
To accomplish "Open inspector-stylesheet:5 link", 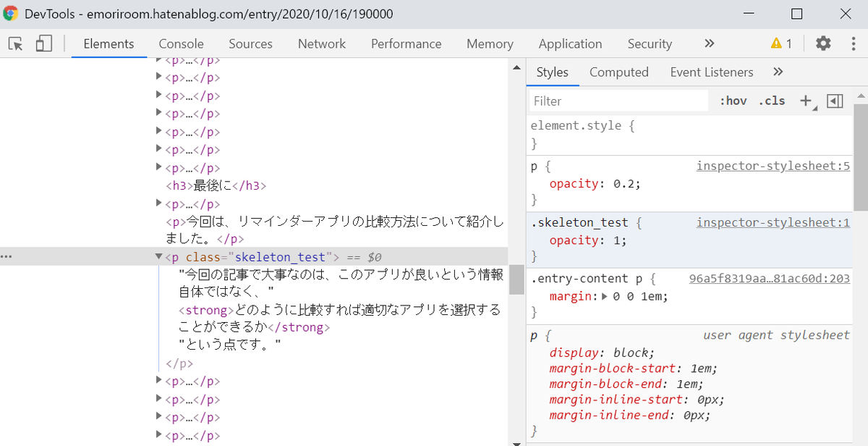I will pyautogui.click(x=773, y=166).
